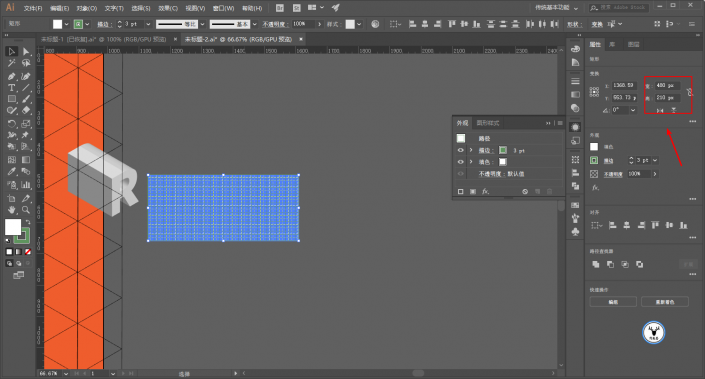The height and width of the screenshot is (379, 705).
Task: Select the Type tool in the toolbox
Action: coord(12,88)
